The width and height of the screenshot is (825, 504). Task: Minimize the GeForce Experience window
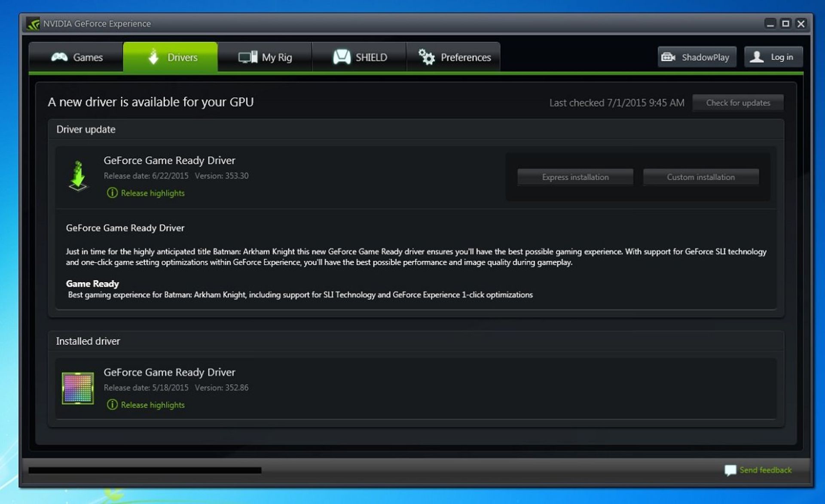click(770, 24)
